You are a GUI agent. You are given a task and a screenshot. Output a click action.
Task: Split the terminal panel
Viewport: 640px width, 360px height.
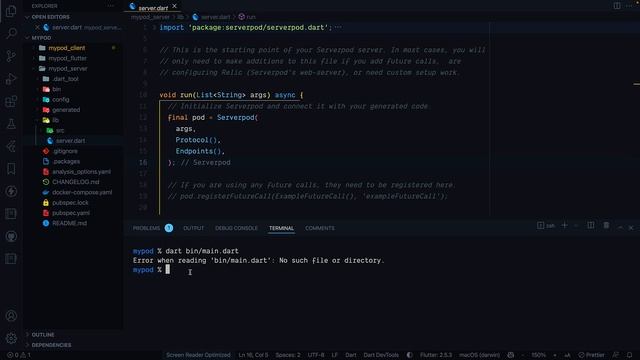coord(591,225)
